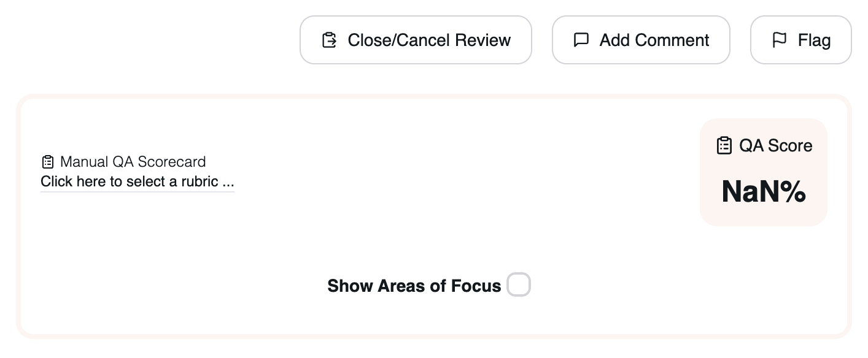This screenshot has height=358, width=868.
Task: Open the 'Click here to select a rubric' dropdown
Action: (137, 181)
